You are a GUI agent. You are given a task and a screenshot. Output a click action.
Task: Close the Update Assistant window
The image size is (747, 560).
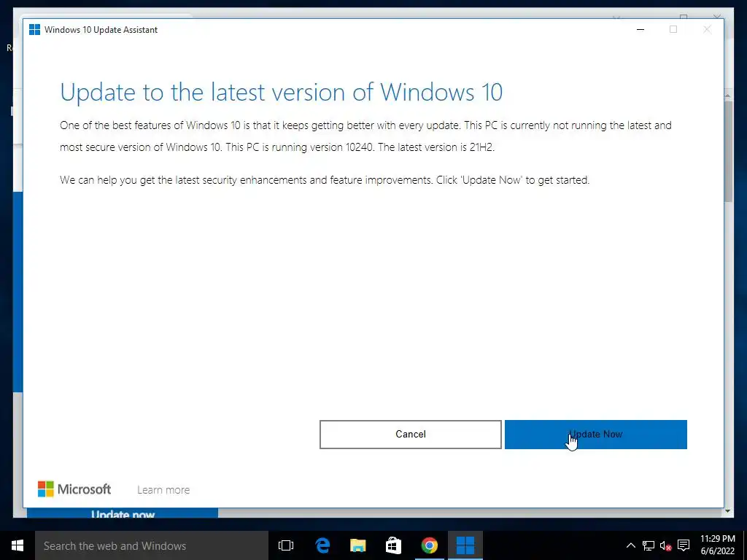pos(707,29)
